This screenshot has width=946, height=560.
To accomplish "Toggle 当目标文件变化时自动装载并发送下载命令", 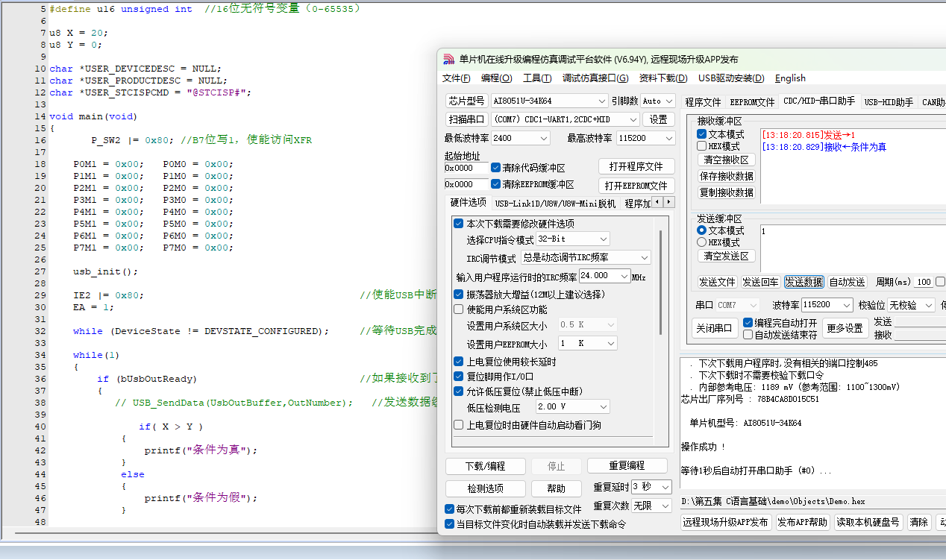I will [x=449, y=524].
